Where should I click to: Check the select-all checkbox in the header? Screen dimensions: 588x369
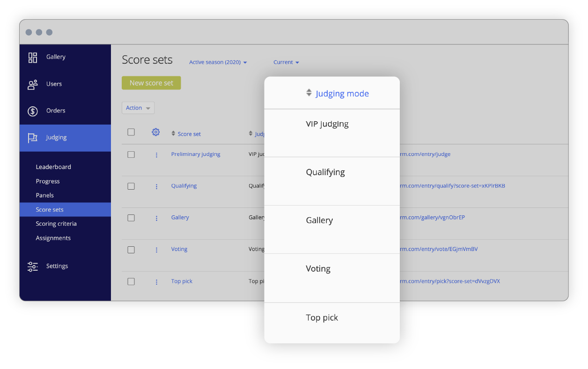tap(131, 132)
